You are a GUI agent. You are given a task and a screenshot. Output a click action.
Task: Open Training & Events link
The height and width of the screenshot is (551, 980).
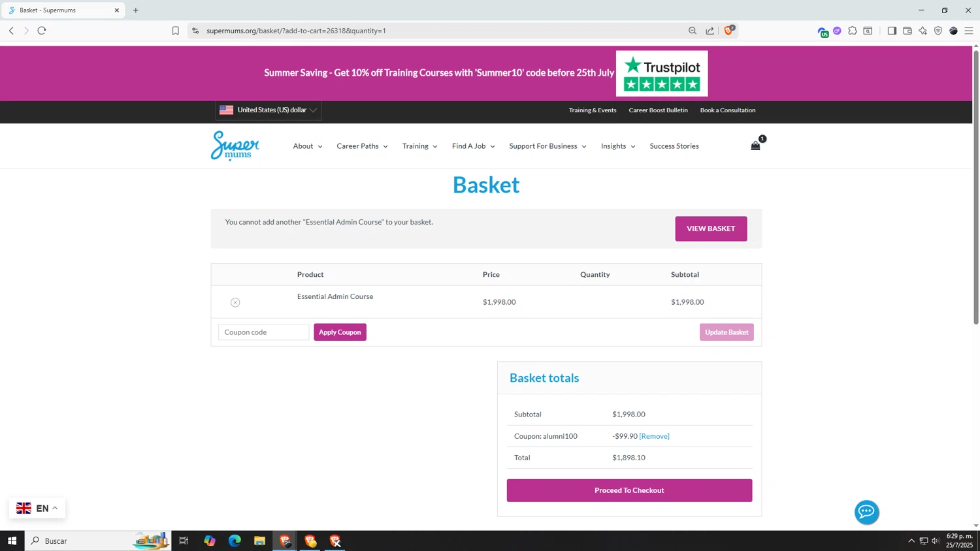593,110
